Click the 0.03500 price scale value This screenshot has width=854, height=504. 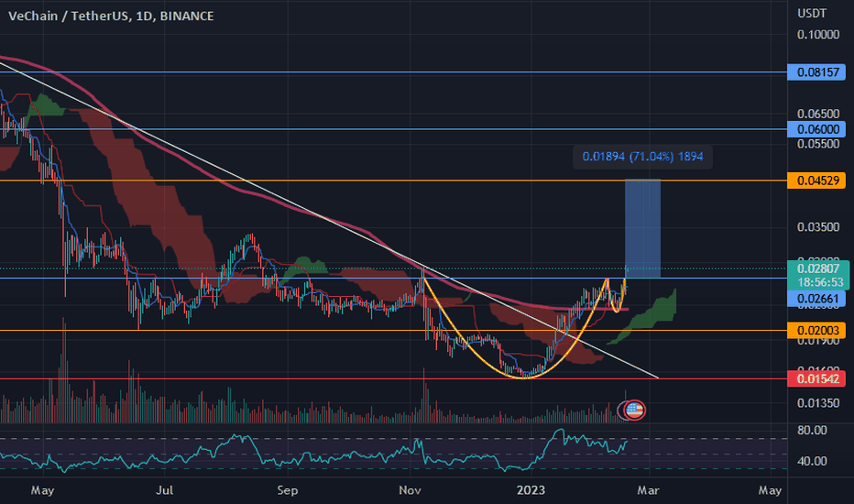[818, 226]
